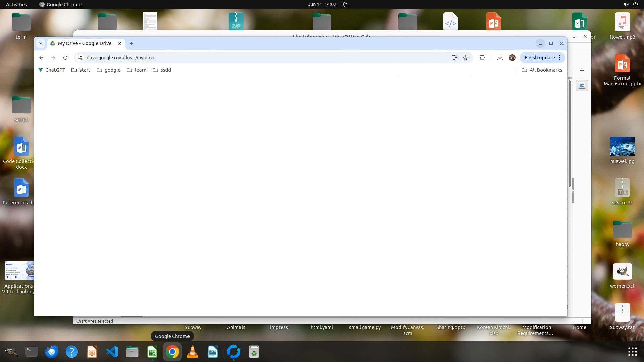The image size is (644, 362).
Task: Open new tab with plus button
Action: (x=132, y=43)
